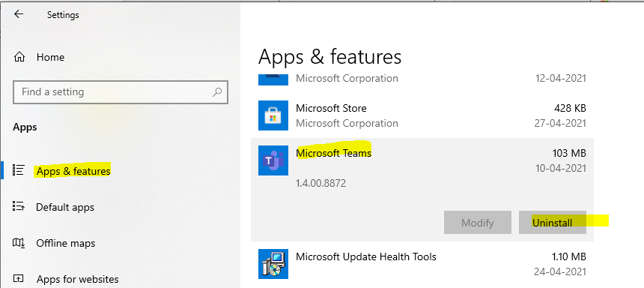644x288 pixels.
Task: Click the Apps section heading in sidebar
Action: coord(25,127)
